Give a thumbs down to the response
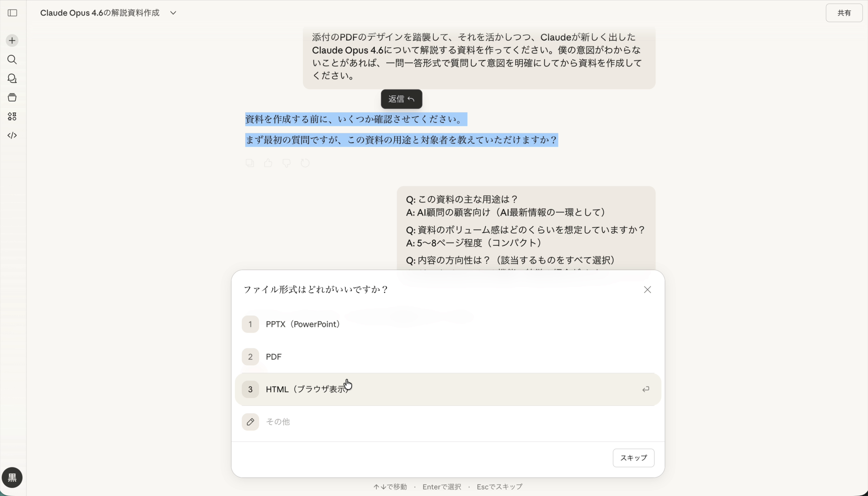Screen dimensions: 868x496 tap(287, 163)
